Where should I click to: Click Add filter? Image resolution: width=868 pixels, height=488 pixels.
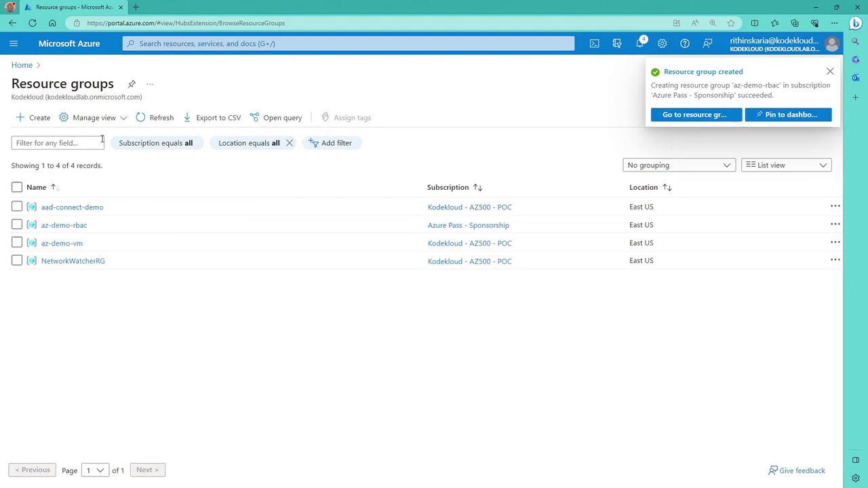coord(330,143)
